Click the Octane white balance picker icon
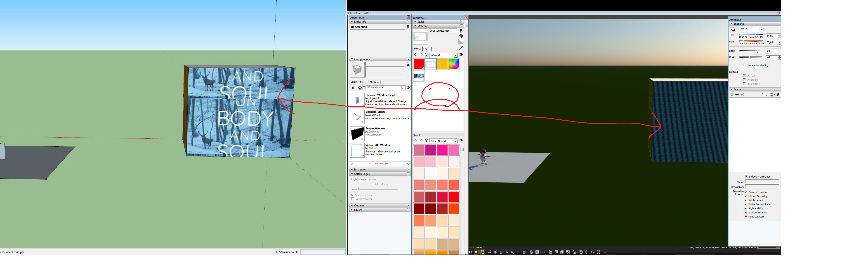Viewport: 868px width, 271px height. 495,252
